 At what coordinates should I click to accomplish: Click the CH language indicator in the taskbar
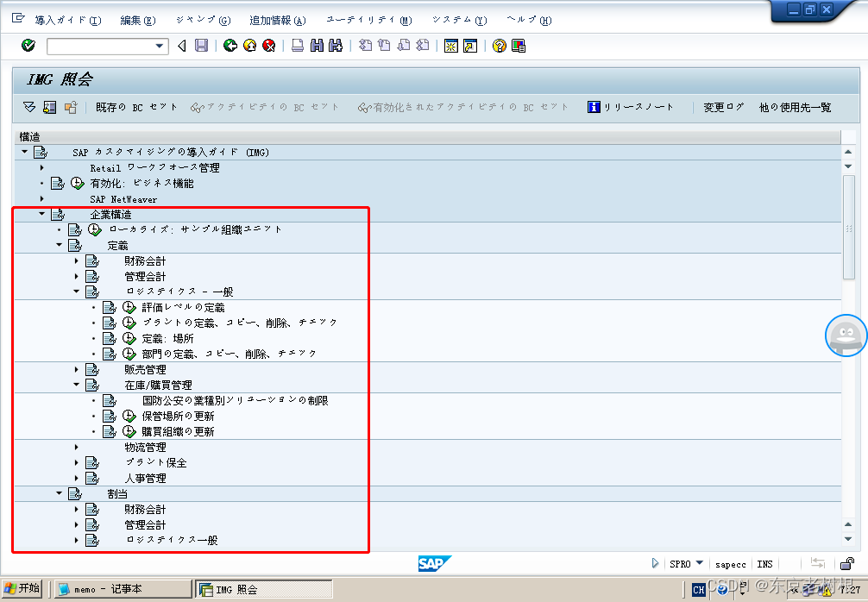pos(699,590)
